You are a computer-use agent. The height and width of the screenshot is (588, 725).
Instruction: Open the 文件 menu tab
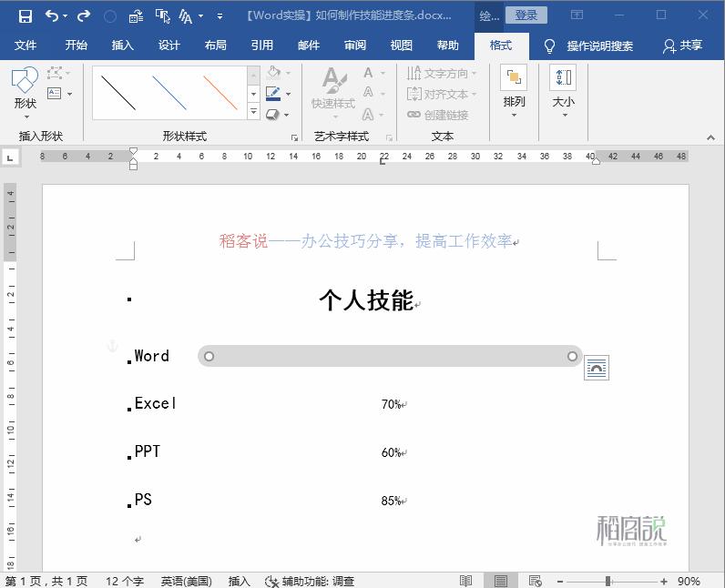click(26, 46)
